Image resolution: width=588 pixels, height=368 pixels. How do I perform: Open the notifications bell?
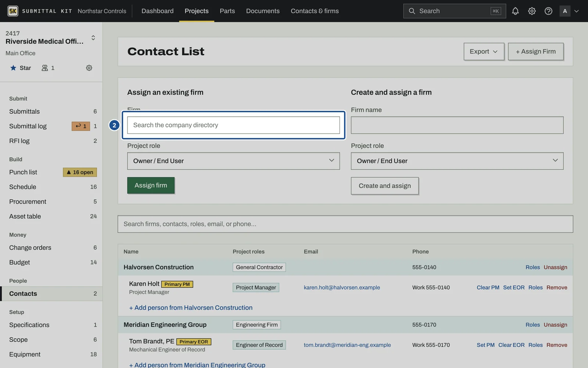coord(515,11)
